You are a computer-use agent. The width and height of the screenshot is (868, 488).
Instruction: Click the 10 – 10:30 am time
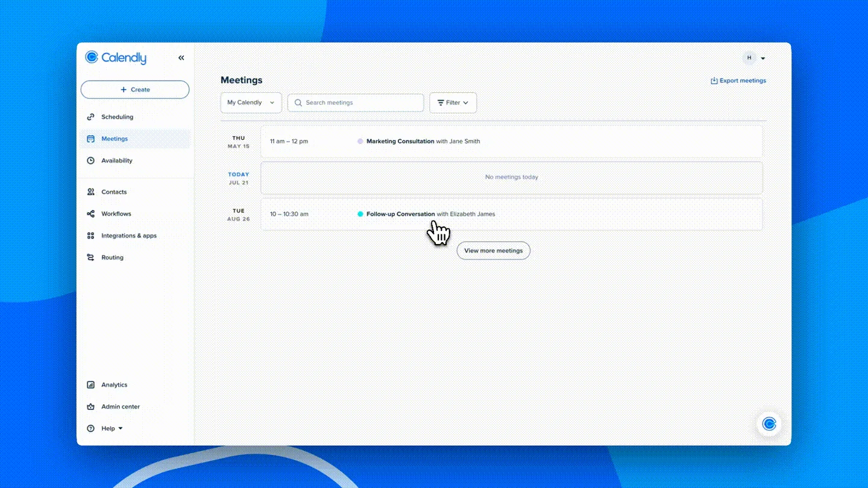[x=289, y=214]
